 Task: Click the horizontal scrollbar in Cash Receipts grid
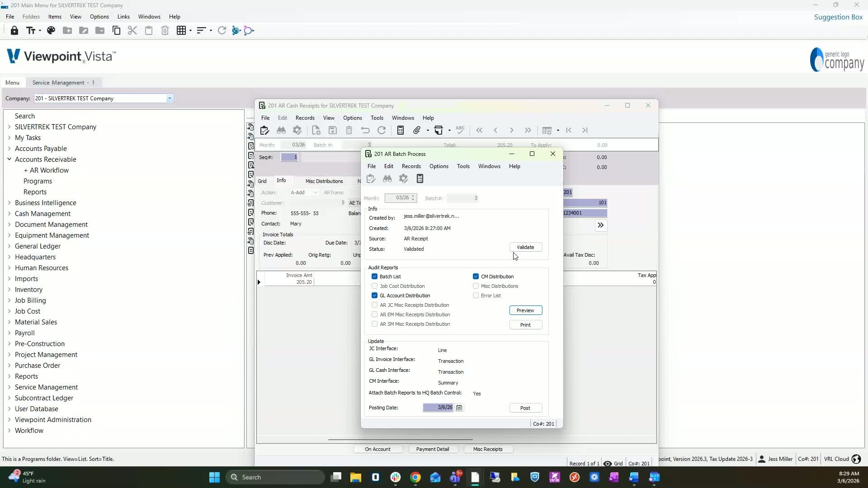point(400,439)
